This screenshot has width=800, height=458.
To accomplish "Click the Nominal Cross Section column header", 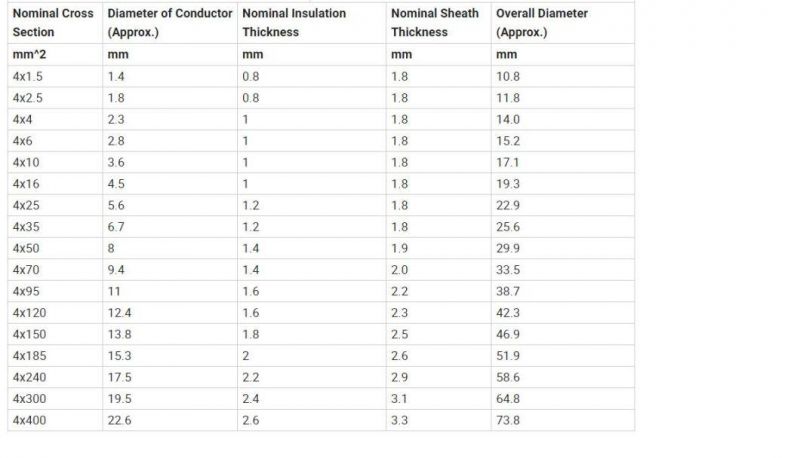I will pos(55,22).
